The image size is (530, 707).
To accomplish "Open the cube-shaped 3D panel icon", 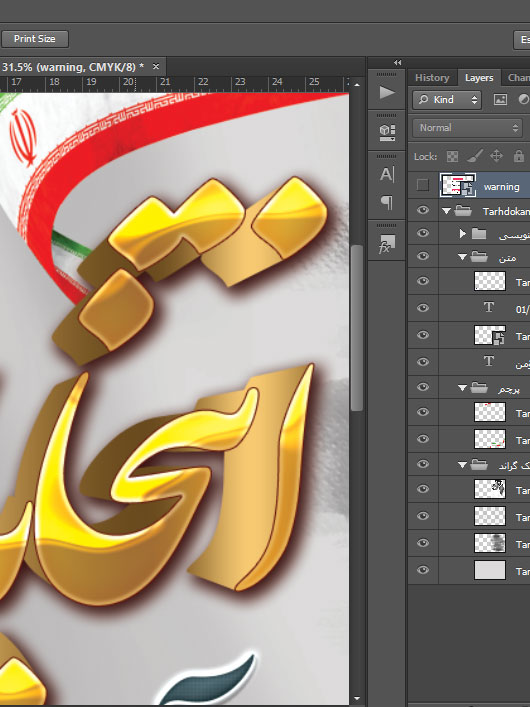I will coord(387,132).
